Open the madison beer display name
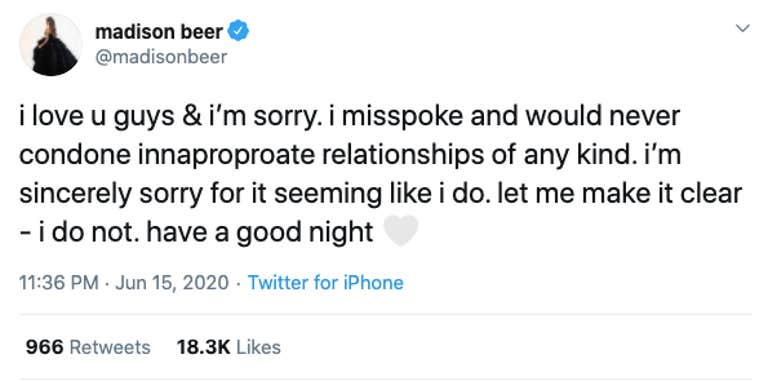Viewport: 768px width, 381px height. click(x=160, y=32)
